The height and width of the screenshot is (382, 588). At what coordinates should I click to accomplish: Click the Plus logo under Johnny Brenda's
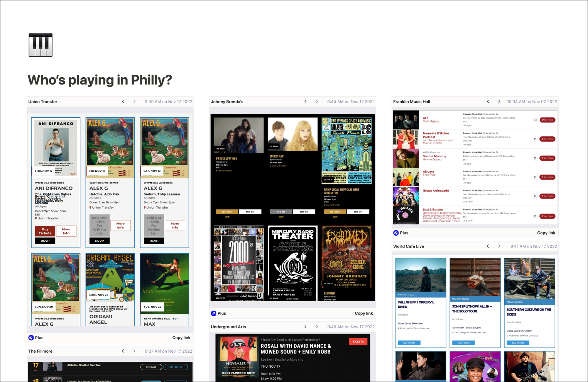[x=214, y=313]
